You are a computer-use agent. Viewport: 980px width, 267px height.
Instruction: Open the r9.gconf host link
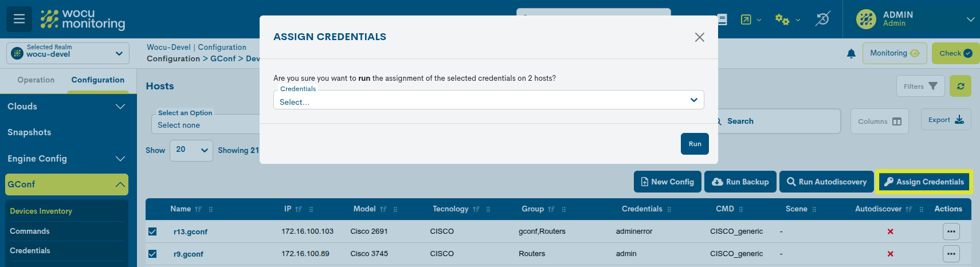[x=189, y=254]
